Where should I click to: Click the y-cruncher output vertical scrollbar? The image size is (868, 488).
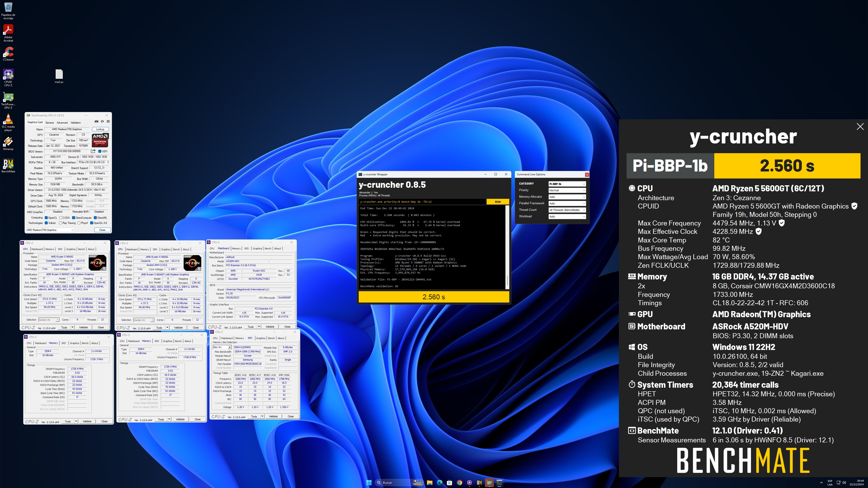click(507, 247)
